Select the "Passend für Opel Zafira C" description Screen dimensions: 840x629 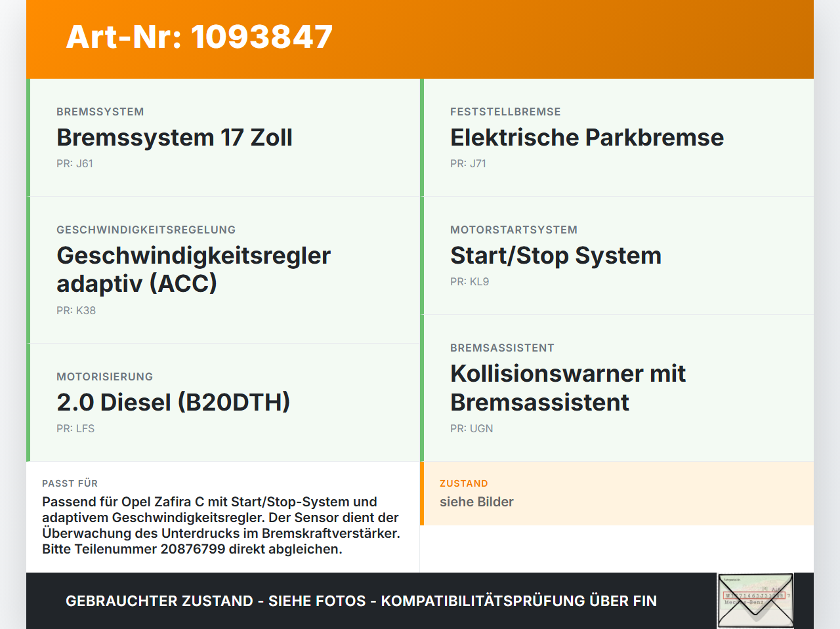[221, 525]
